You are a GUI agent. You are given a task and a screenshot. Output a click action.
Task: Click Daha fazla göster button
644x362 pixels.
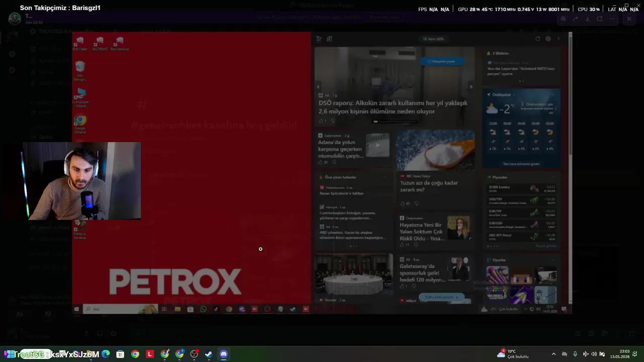tap(442, 297)
